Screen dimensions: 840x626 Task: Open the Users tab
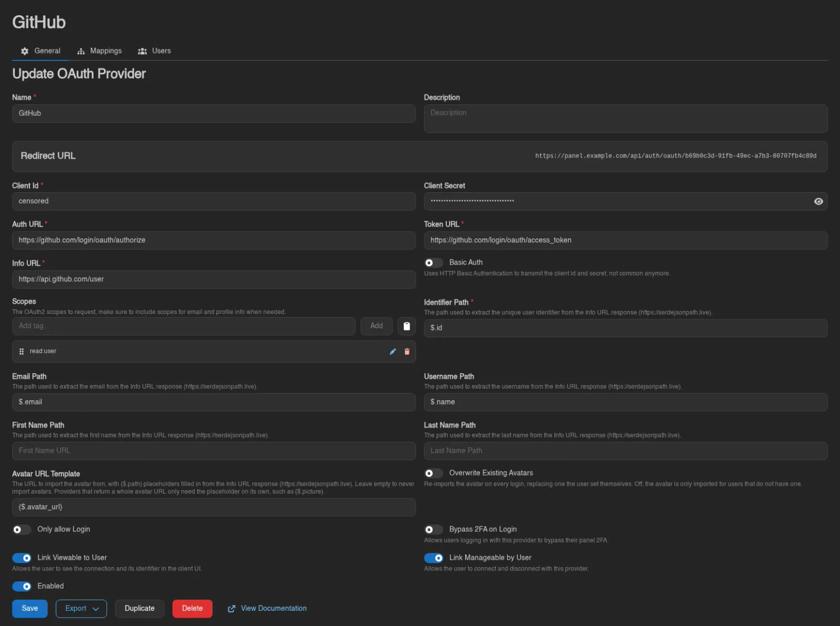[x=154, y=51]
